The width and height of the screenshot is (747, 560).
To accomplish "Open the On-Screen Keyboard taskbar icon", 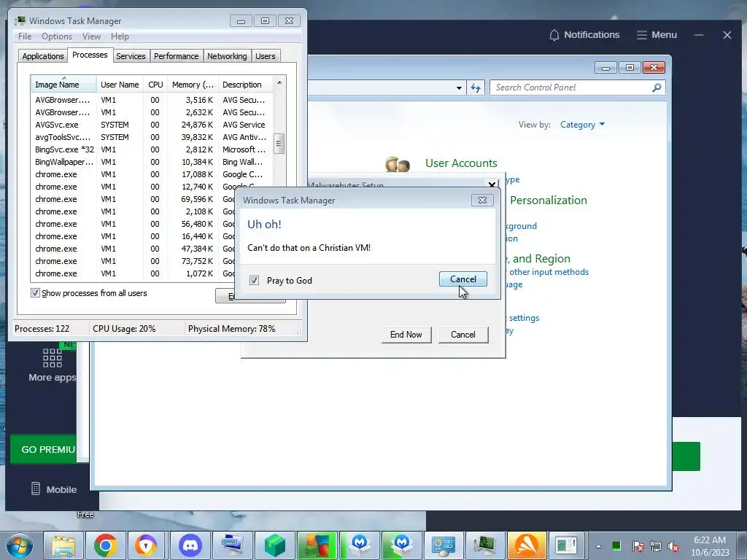I will [232, 545].
